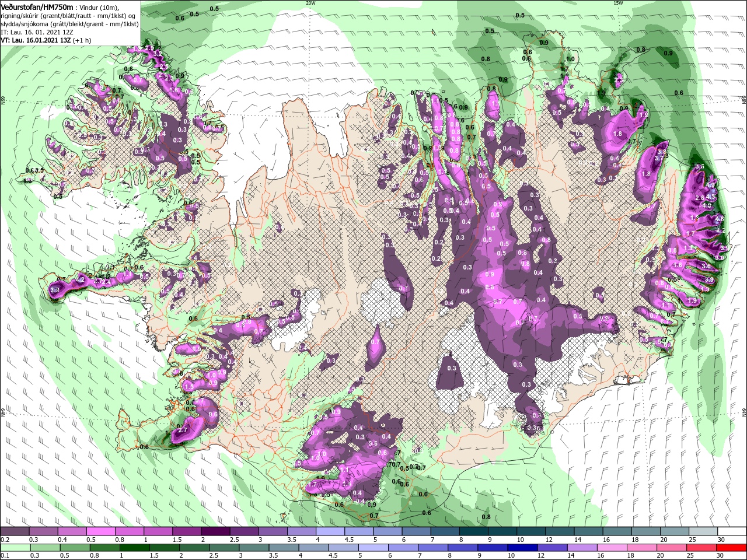Click the bright red 30 swatch in the bottom legend row

click(731, 548)
